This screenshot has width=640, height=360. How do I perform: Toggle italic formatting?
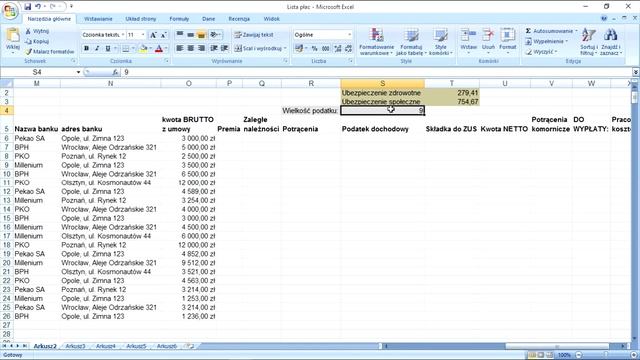97,49
